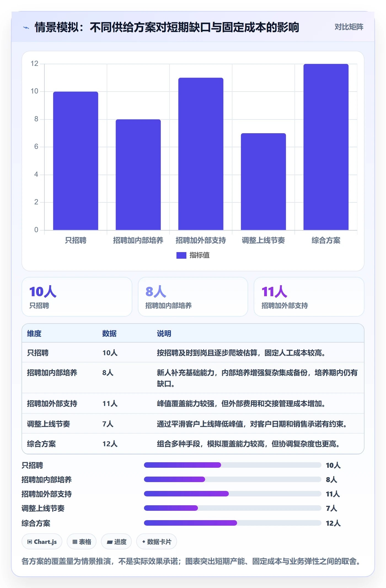Click the 数据 column header
This screenshot has height=588, width=386.
109,333
